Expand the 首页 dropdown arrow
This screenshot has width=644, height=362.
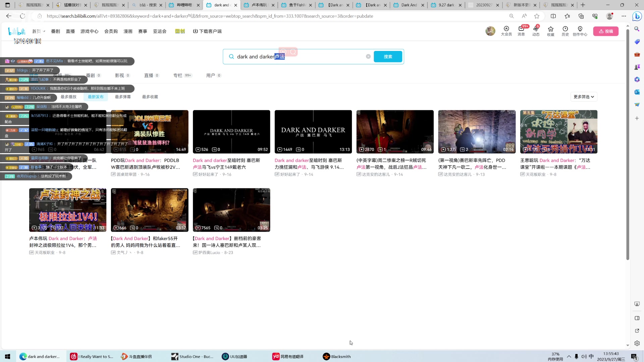click(44, 31)
